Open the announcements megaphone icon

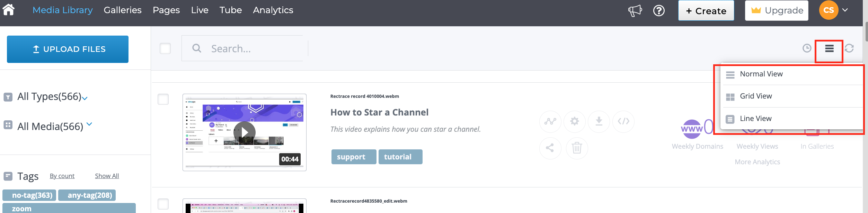click(x=635, y=11)
